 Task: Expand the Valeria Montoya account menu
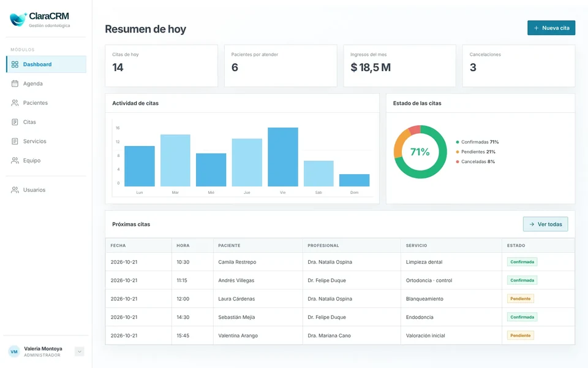point(79,351)
